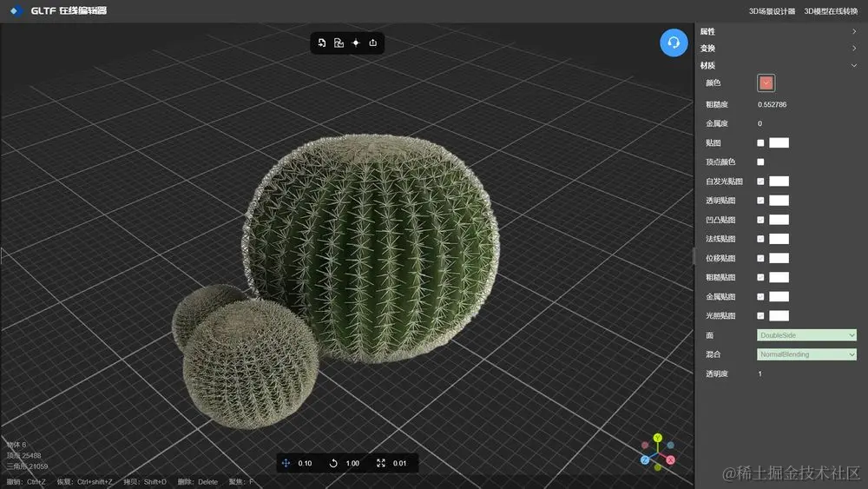Click the 三角形 21059 triangle count text

(x=27, y=466)
